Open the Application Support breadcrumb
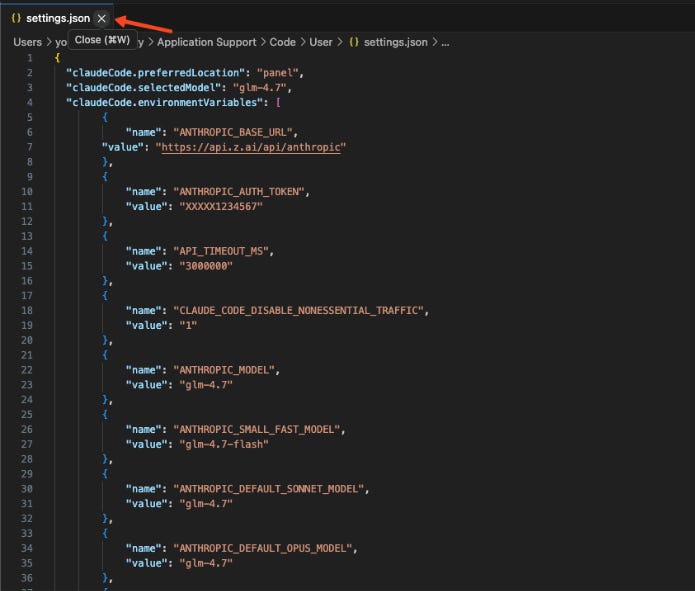The height and width of the screenshot is (591, 695). 207,42
